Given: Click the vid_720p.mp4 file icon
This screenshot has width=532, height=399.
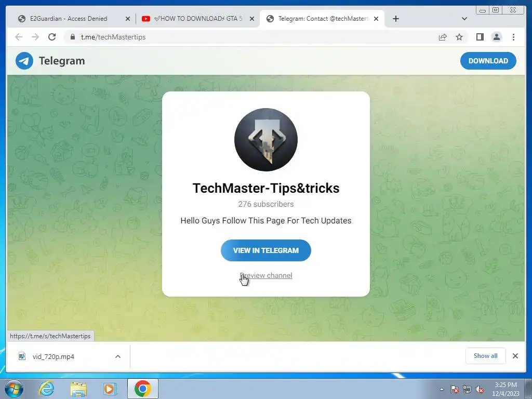Looking at the screenshot, I should tap(22, 356).
